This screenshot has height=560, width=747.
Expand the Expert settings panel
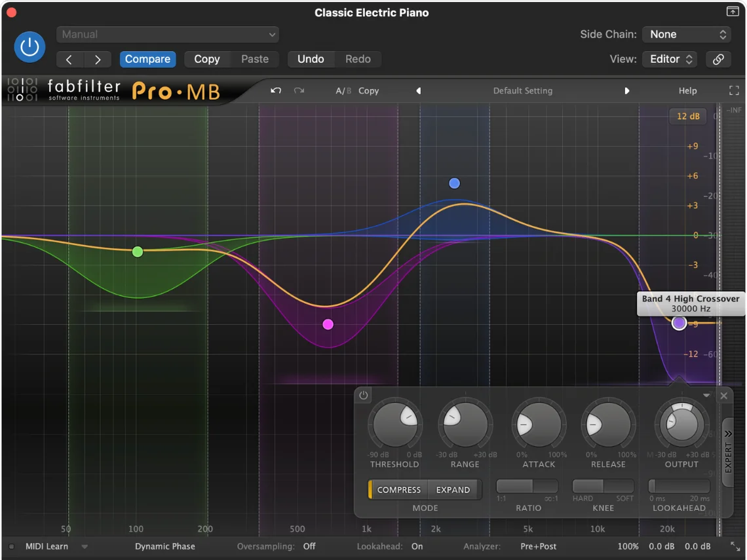[727, 452]
